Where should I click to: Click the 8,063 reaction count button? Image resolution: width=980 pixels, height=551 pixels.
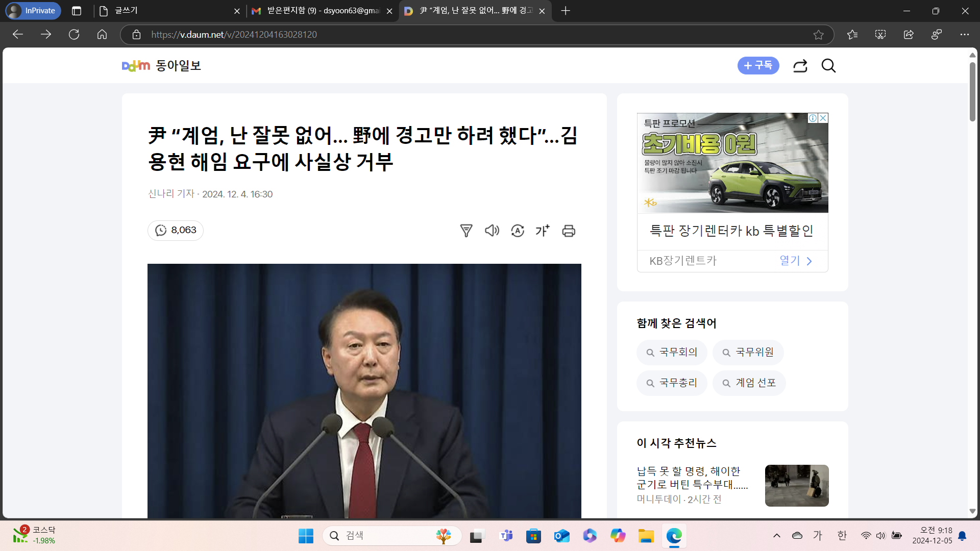point(176,231)
